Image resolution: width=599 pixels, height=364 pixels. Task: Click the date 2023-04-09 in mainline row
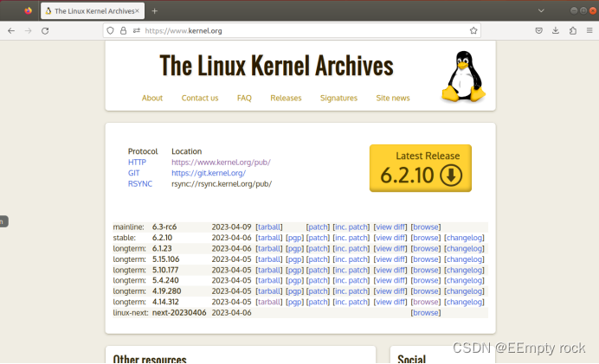(231, 227)
